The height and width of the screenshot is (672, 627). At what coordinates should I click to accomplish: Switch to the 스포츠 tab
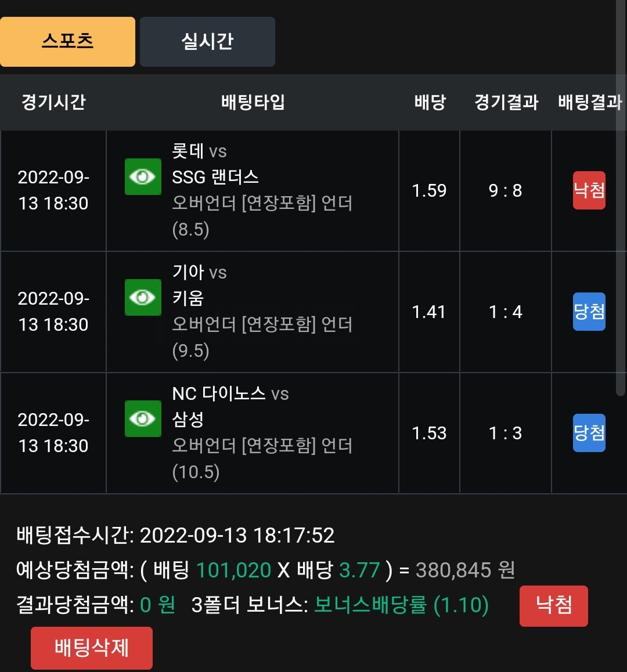[x=67, y=42]
